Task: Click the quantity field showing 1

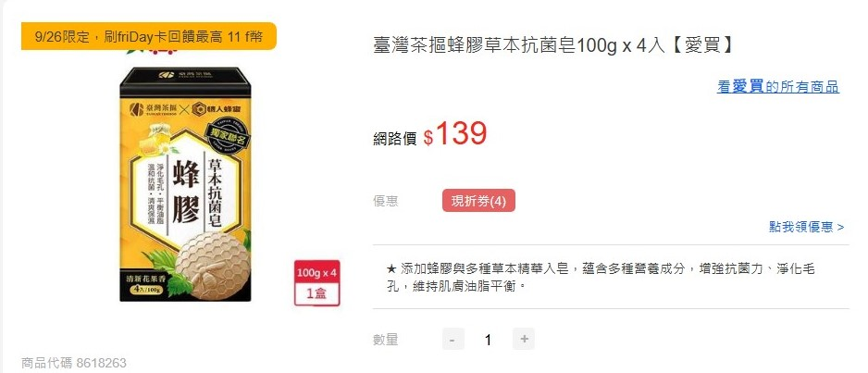Action: click(488, 340)
